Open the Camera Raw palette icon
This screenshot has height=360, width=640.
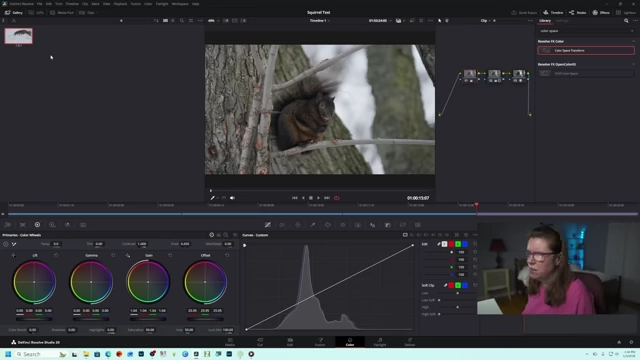(x=8, y=225)
